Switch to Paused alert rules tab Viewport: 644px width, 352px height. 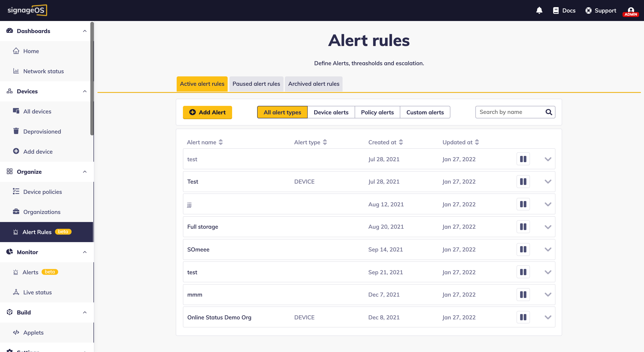point(256,84)
